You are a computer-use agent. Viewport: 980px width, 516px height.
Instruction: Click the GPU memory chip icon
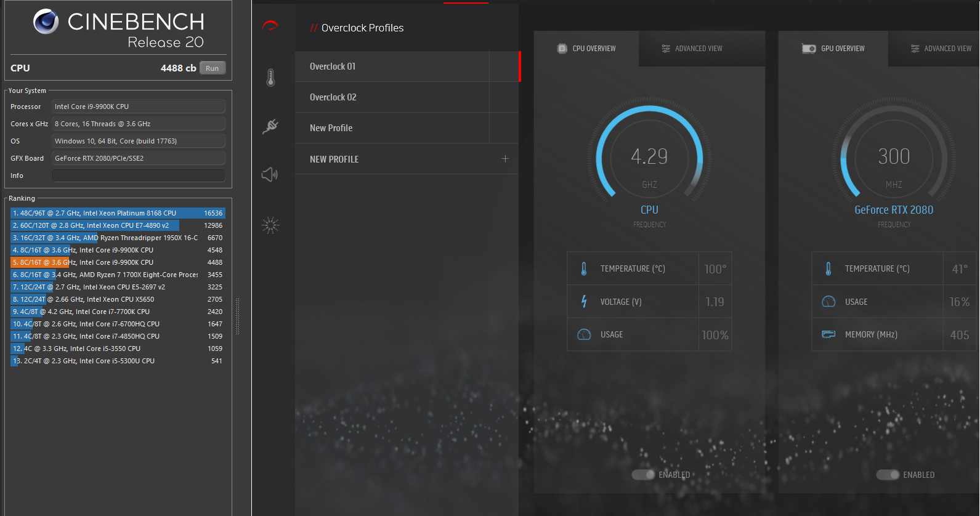pyautogui.click(x=828, y=334)
